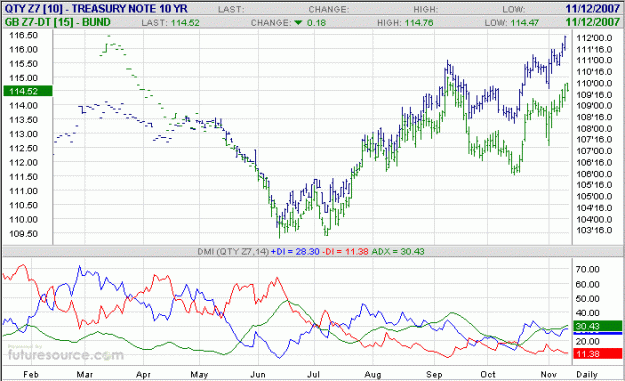
Task: Click the 70.00 indicator axis label
Action: tap(588, 269)
